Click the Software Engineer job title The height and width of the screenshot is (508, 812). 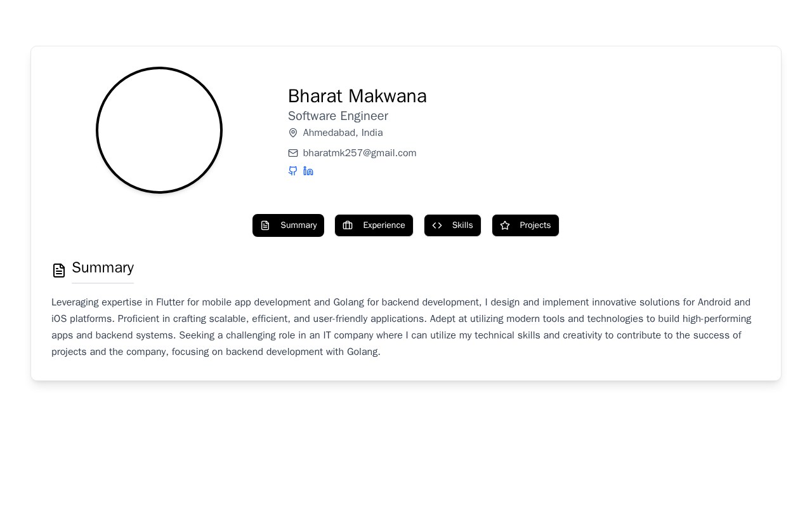click(338, 116)
